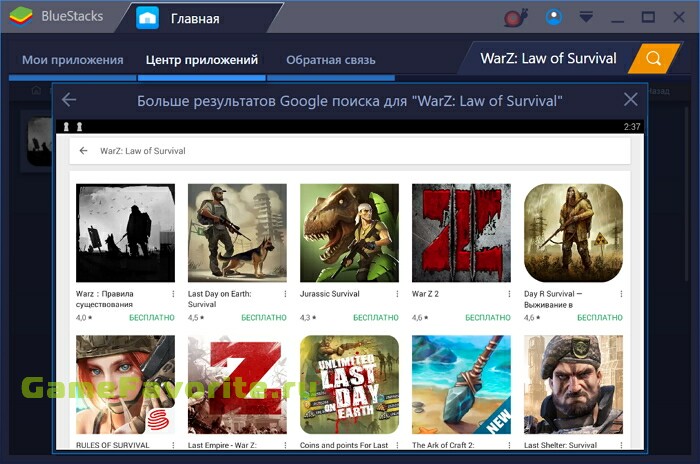Open the Unlimited Last Day on Earth coins thumbnail
Screen dimensions: 700x464
tap(350, 385)
